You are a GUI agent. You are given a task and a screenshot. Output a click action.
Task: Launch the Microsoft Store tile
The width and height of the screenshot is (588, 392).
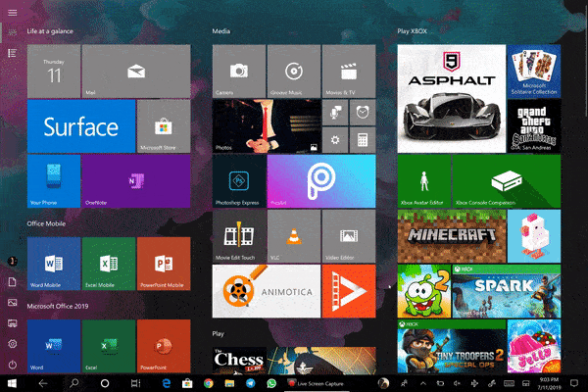tap(163, 124)
